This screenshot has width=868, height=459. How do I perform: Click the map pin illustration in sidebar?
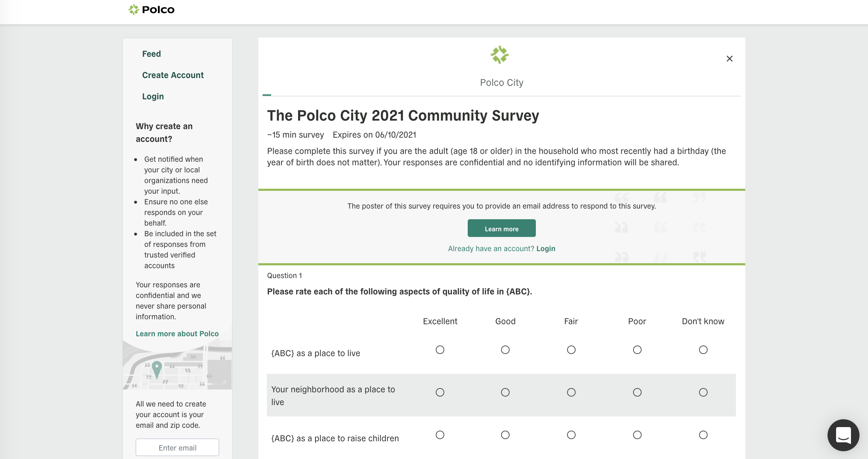pos(157,370)
